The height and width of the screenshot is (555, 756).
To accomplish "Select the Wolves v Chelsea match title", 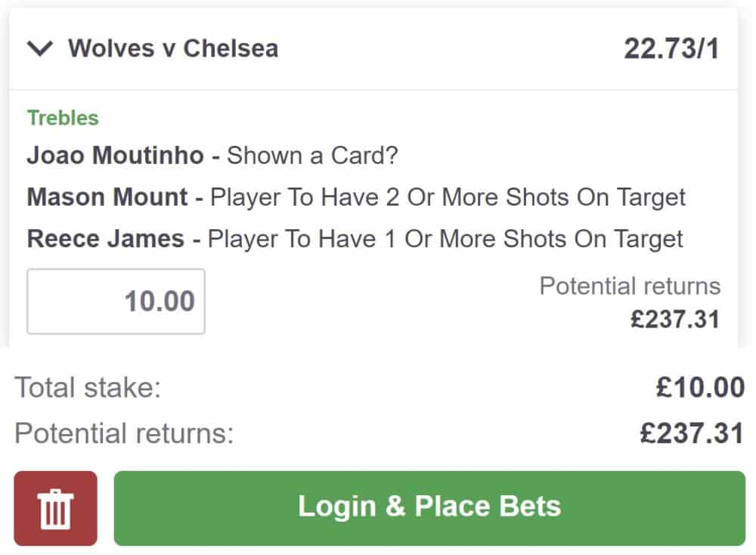I will tap(173, 48).
